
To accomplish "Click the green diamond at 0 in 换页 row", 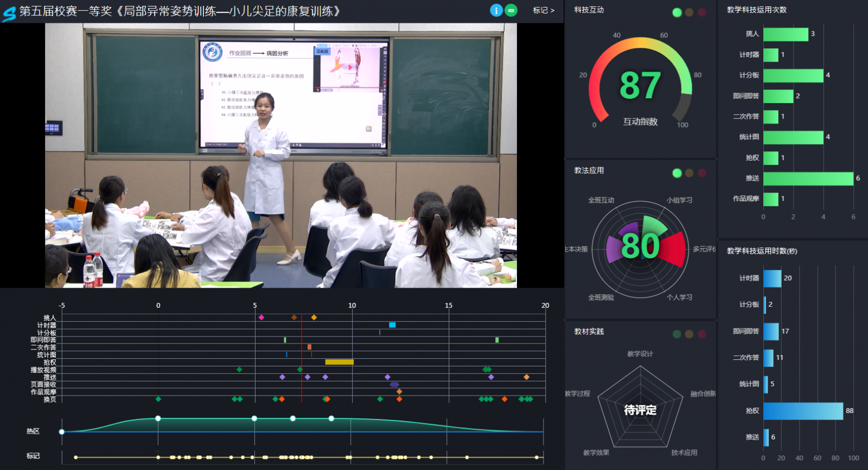I will (x=158, y=399).
